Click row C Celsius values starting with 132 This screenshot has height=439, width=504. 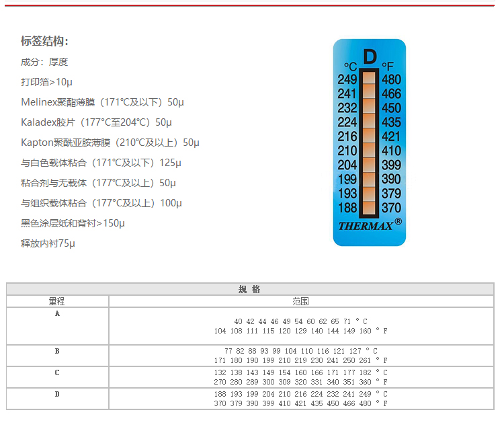click(x=300, y=372)
